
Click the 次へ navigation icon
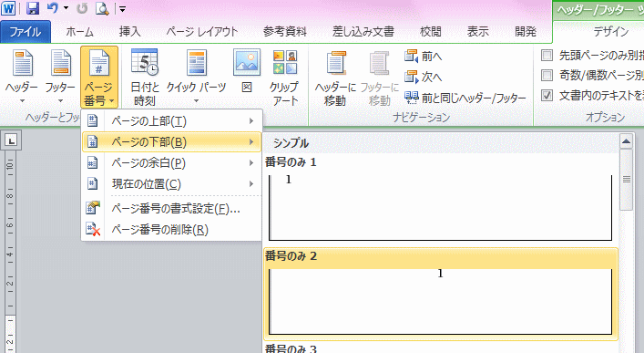[411, 77]
